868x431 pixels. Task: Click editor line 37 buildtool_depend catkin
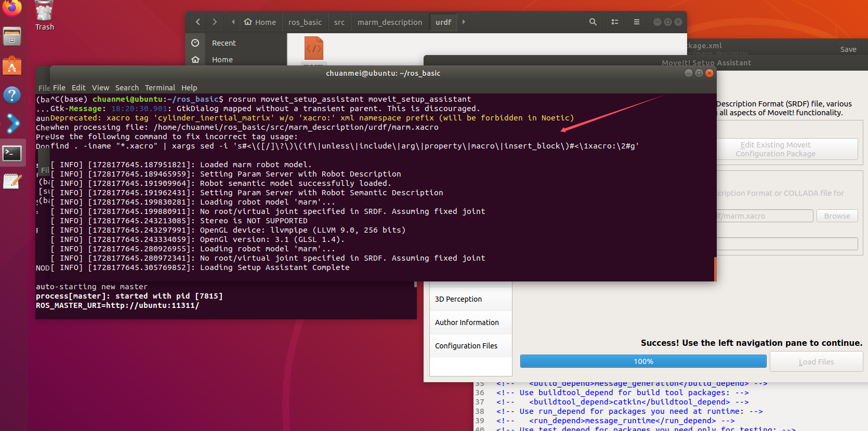point(623,402)
